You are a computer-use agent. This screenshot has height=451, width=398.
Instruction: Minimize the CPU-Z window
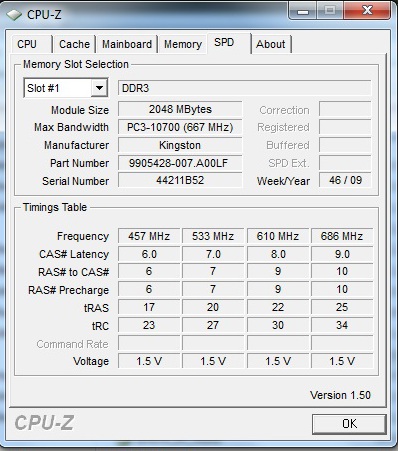point(303,12)
